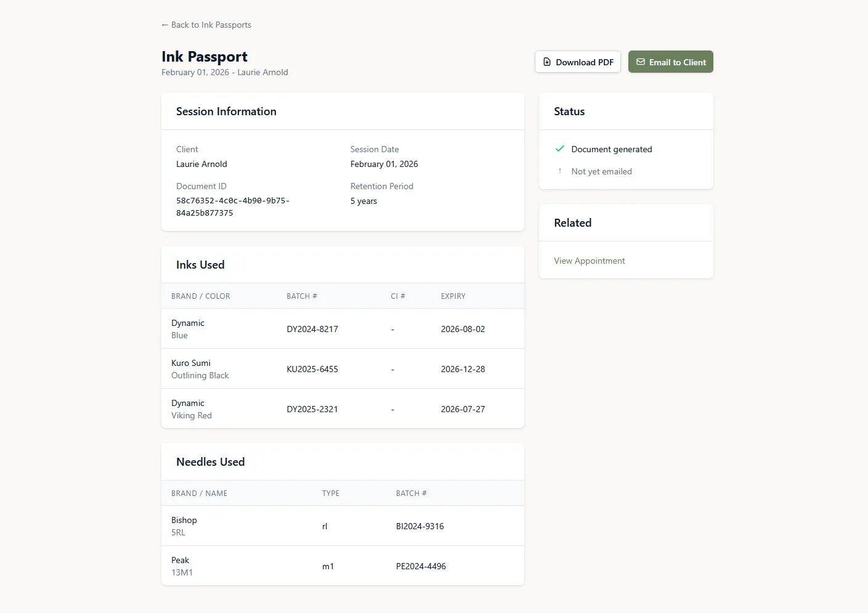Viewport: 868px width, 613px height.
Task: Download the Ink Passport PDF
Action: point(578,62)
